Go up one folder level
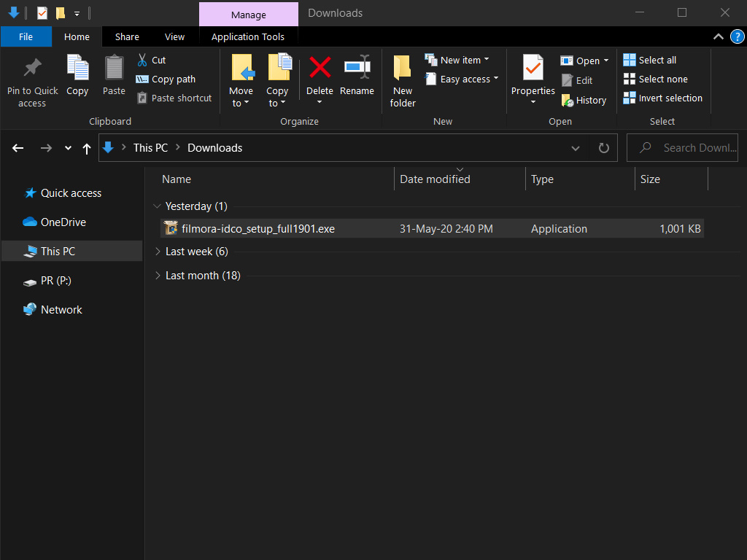 [x=87, y=149]
